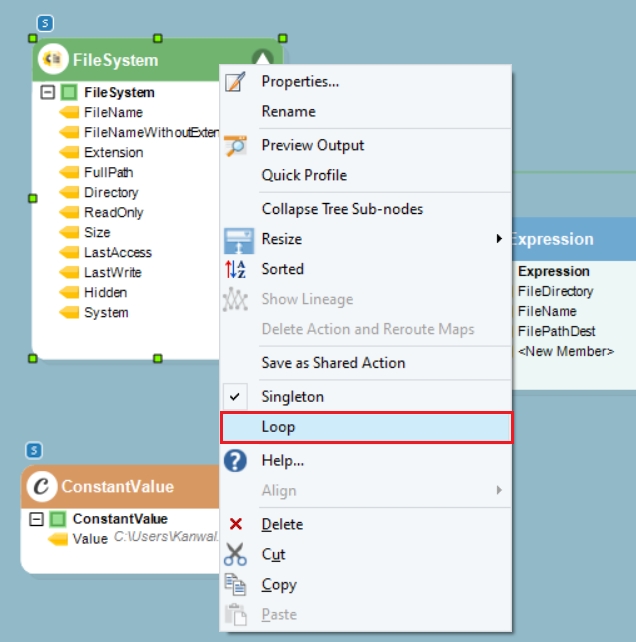The width and height of the screenshot is (636, 642).
Task: Select the LastAccess field
Action: pos(118,253)
